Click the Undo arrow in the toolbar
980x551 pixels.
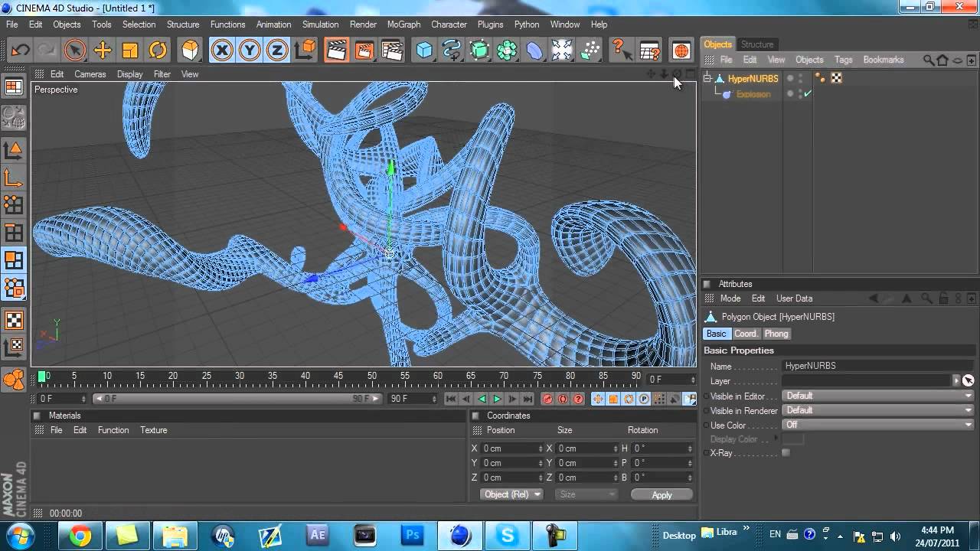point(20,51)
